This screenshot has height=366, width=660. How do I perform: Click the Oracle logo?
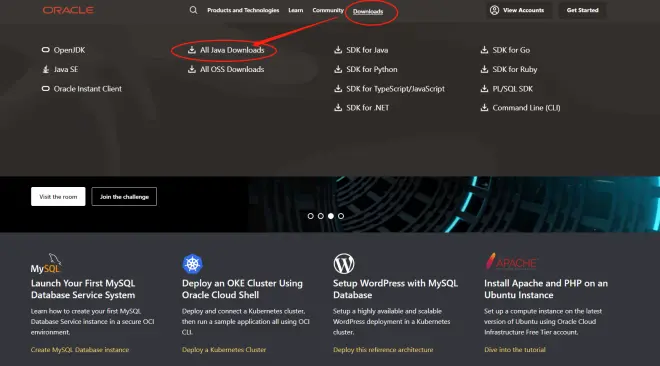pos(68,10)
